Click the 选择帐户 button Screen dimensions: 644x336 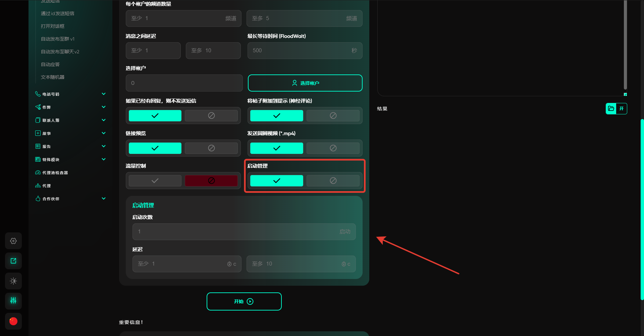click(x=305, y=83)
